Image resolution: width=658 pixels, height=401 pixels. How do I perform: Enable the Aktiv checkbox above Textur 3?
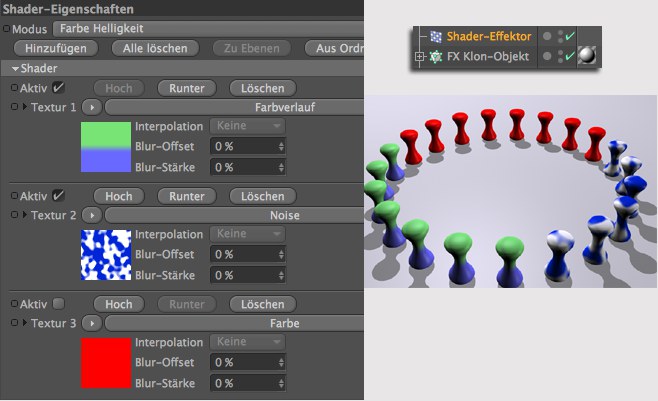coord(58,303)
